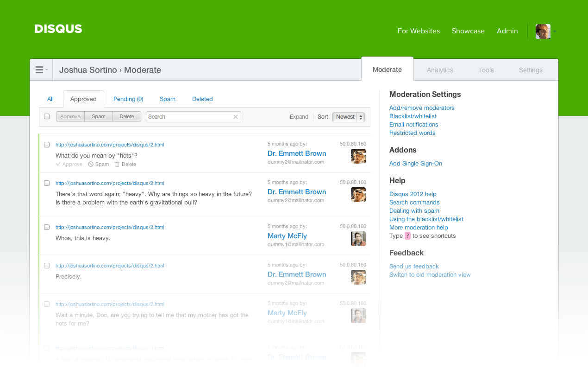Select the Approved filter tab
588x369 pixels.
pyautogui.click(x=83, y=99)
